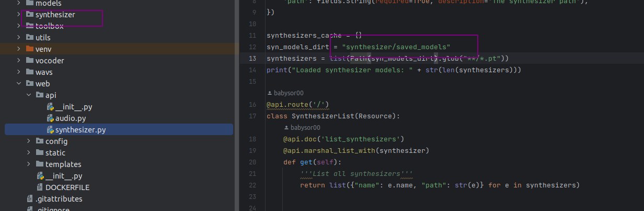
Task: Expand the toolbox folder
Action: (x=19, y=26)
